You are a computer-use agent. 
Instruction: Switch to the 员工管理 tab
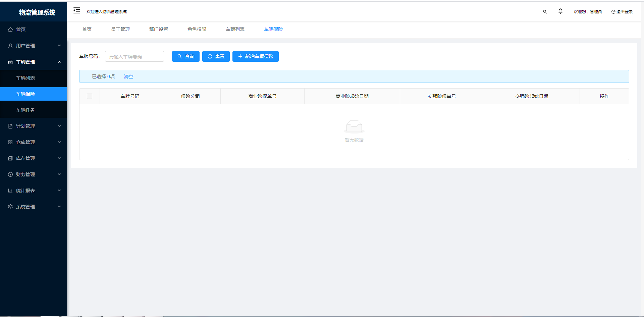point(120,29)
